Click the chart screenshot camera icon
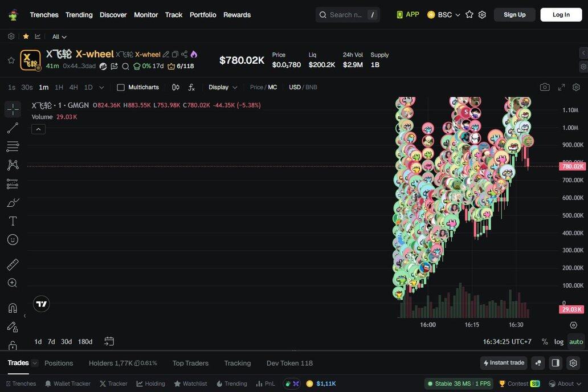Image resolution: width=588 pixels, height=392 pixels. click(545, 87)
